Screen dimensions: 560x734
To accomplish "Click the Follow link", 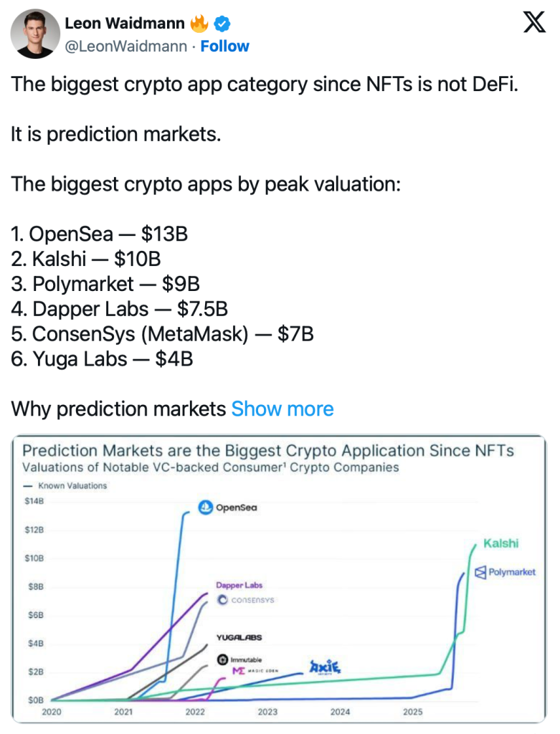I will 224,46.
